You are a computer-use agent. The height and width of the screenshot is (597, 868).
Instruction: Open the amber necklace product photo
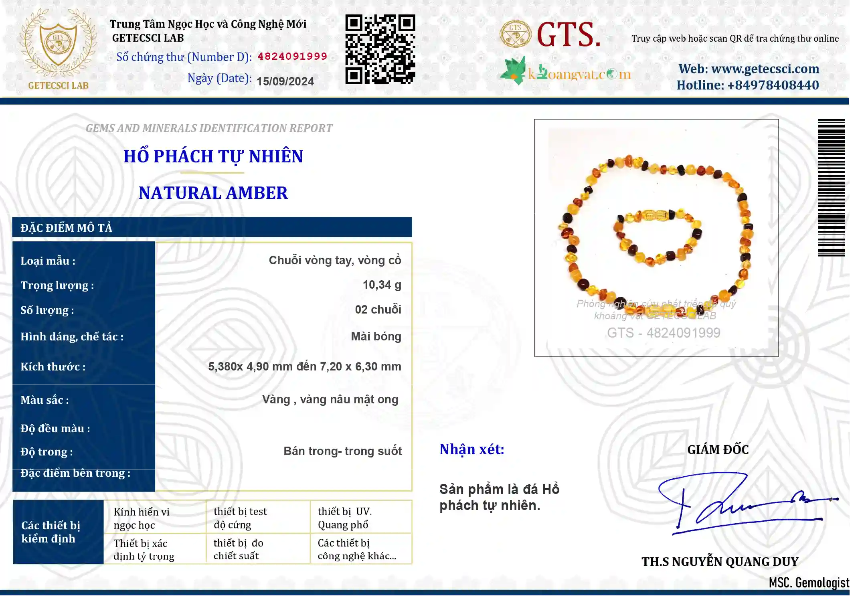[656, 238]
